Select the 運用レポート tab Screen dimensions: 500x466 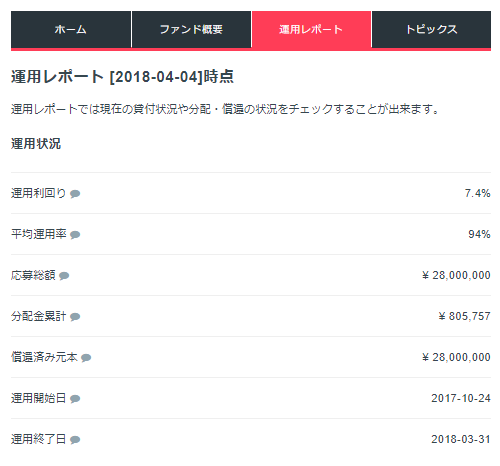311,29
